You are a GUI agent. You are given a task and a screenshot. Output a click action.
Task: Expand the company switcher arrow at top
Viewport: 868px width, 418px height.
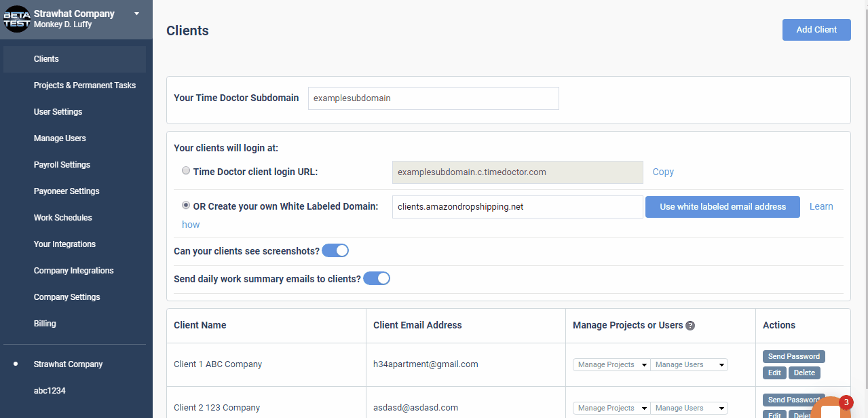click(136, 13)
